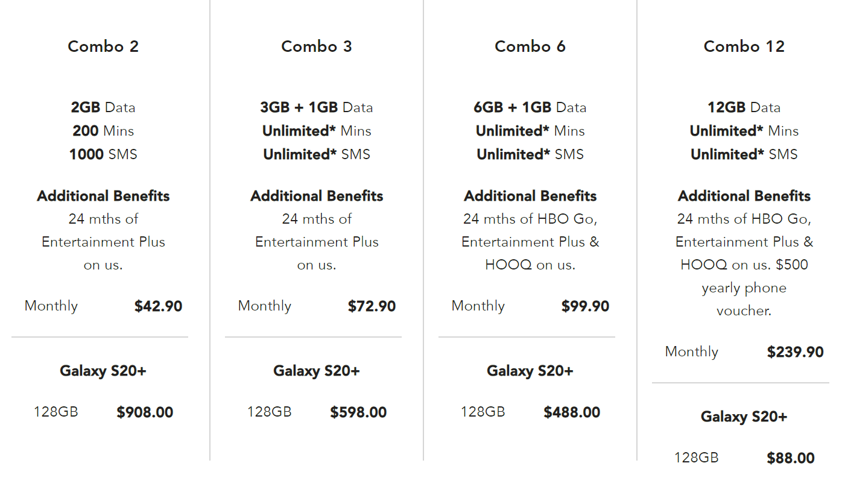Click 128GB storage label under Combo 3

click(269, 412)
